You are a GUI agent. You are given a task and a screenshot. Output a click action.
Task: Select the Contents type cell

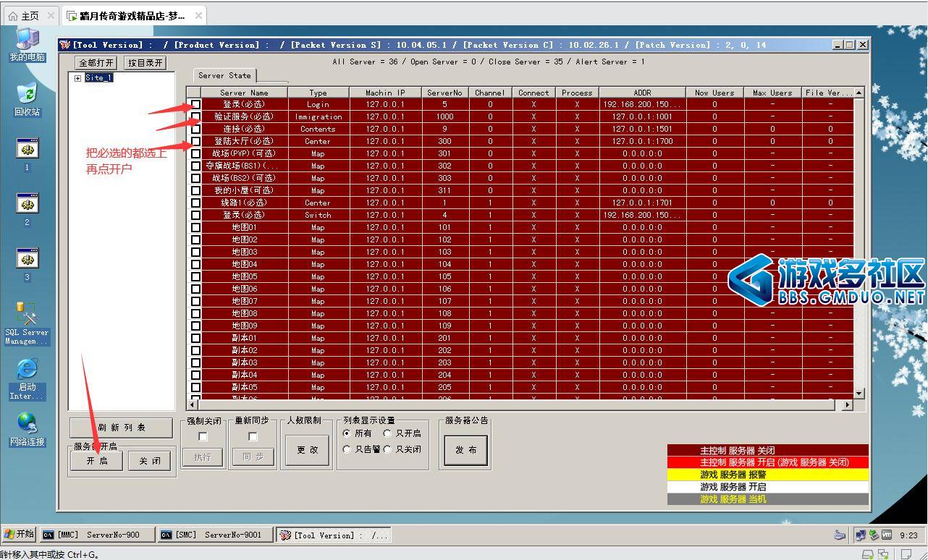318,129
